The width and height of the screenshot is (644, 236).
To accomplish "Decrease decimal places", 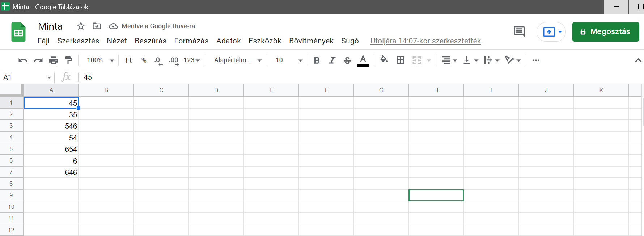I will [158, 60].
